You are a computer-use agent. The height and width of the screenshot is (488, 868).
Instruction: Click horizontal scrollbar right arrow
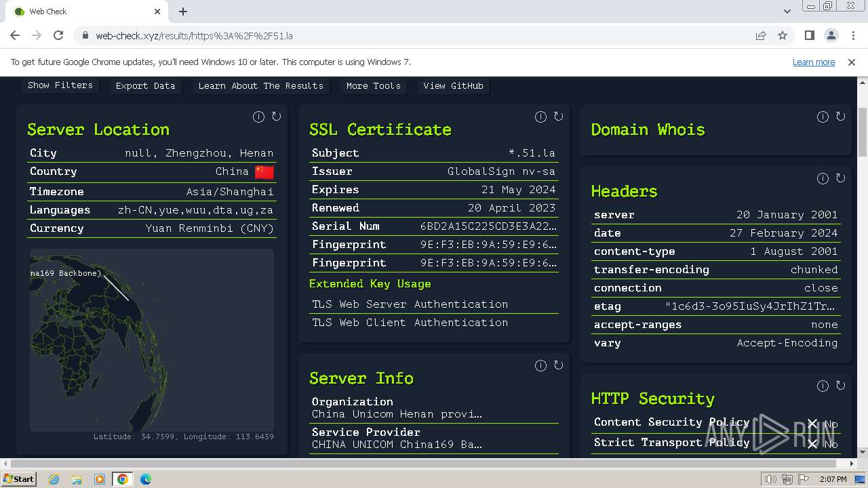(x=852, y=464)
